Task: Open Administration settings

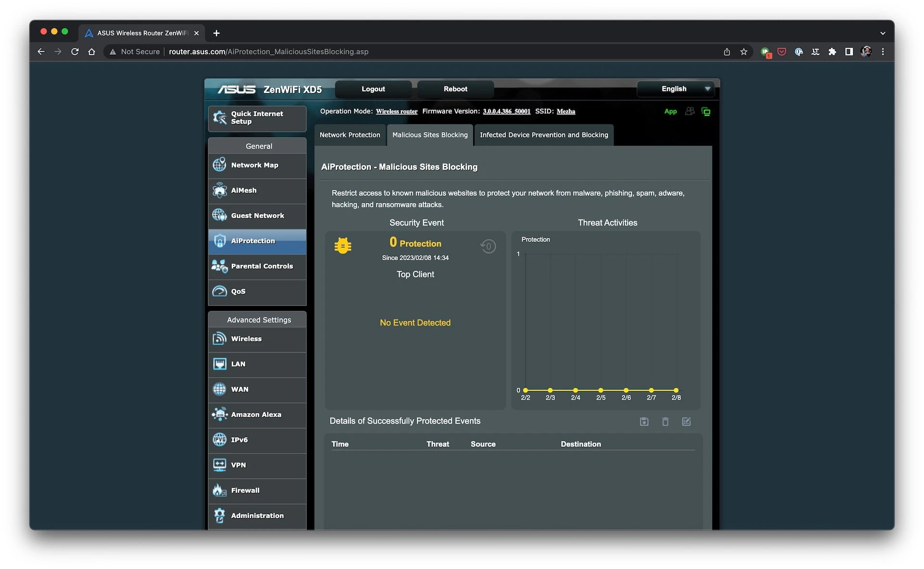Action: pos(257,516)
